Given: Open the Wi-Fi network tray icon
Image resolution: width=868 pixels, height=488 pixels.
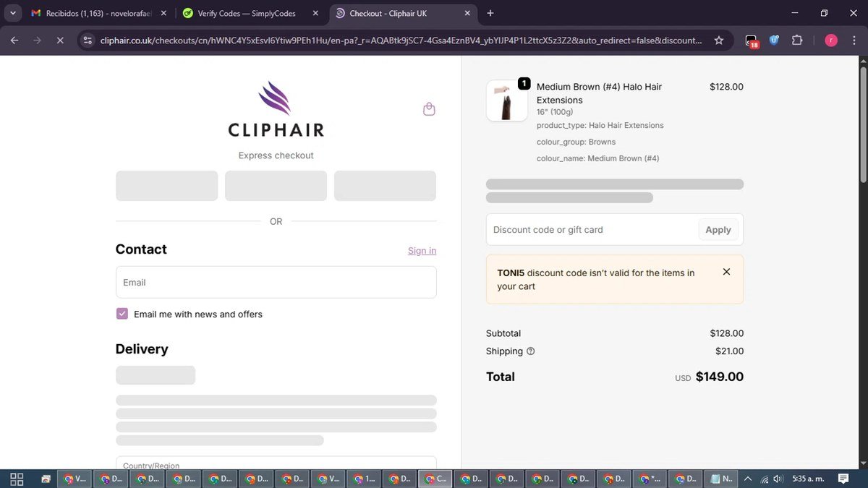Looking at the screenshot, I should pyautogui.click(x=763, y=479).
